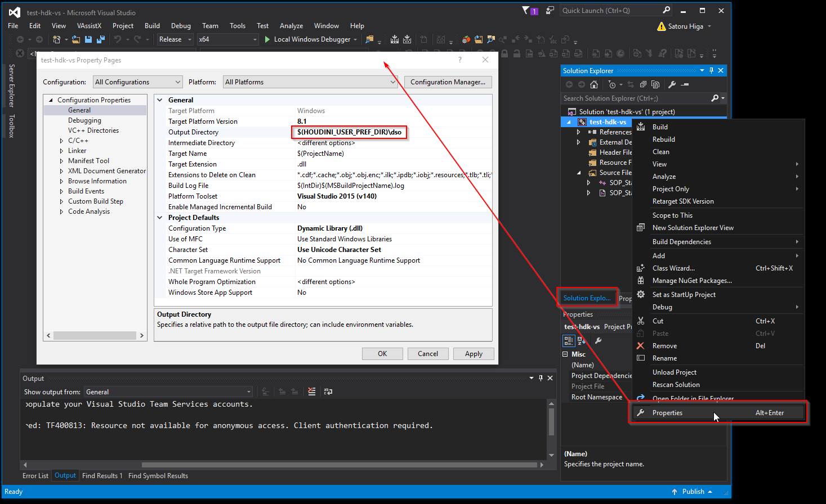Click Solution Explorer pending changes filter icon
Screen dimensions: 826x504
coord(612,84)
